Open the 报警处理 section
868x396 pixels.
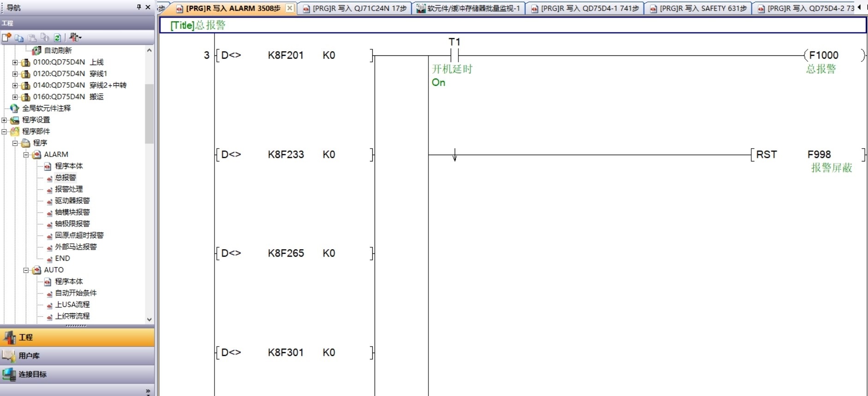tap(69, 189)
